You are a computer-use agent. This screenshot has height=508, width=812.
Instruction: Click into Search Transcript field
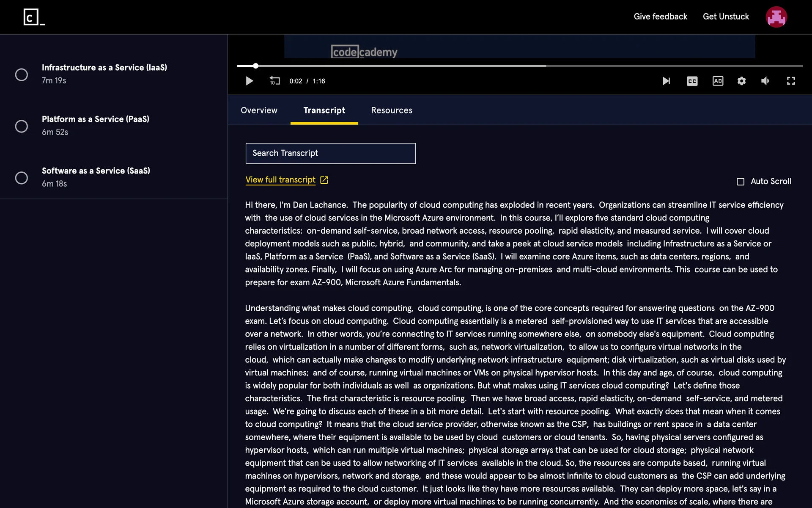(x=330, y=153)
